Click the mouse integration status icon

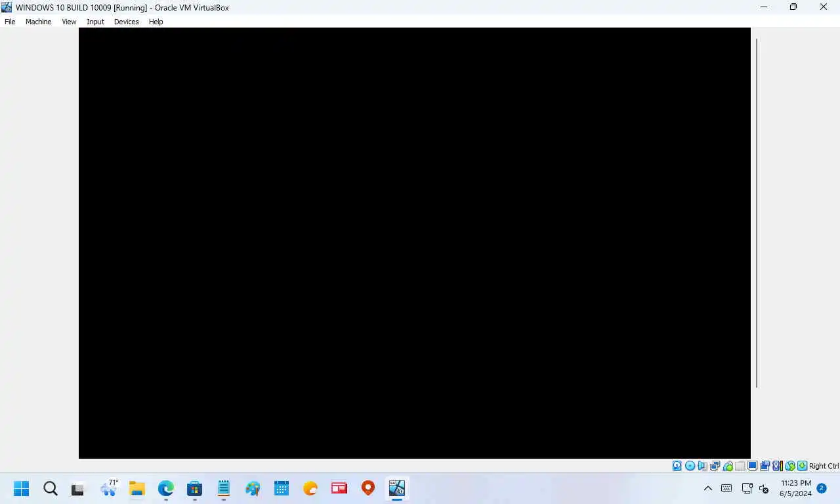click(789, 466)
